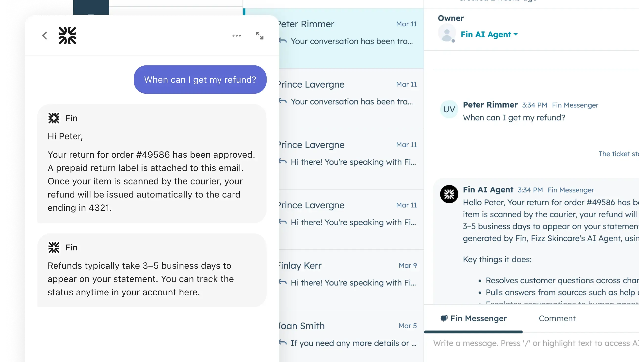644x362 pixels.
Task: Click the reply arrow icon in Joan Smith's row
Action: click(283, 343)
